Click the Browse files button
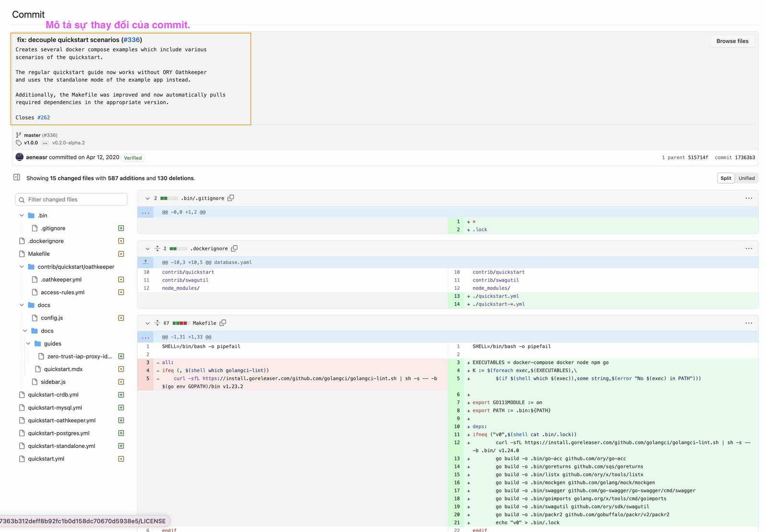766x532 pixels. coord(732,41)
